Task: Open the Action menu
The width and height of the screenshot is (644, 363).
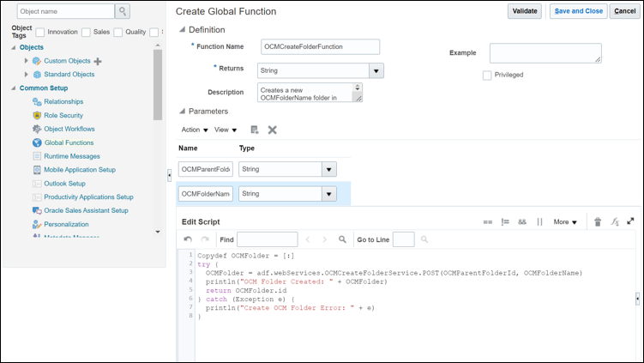Action: click(195, 130)
